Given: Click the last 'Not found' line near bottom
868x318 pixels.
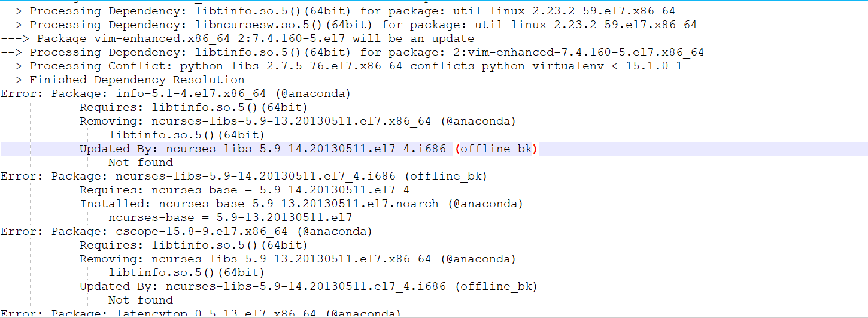Looking at the screenshot, I should [x=141, y=300].
